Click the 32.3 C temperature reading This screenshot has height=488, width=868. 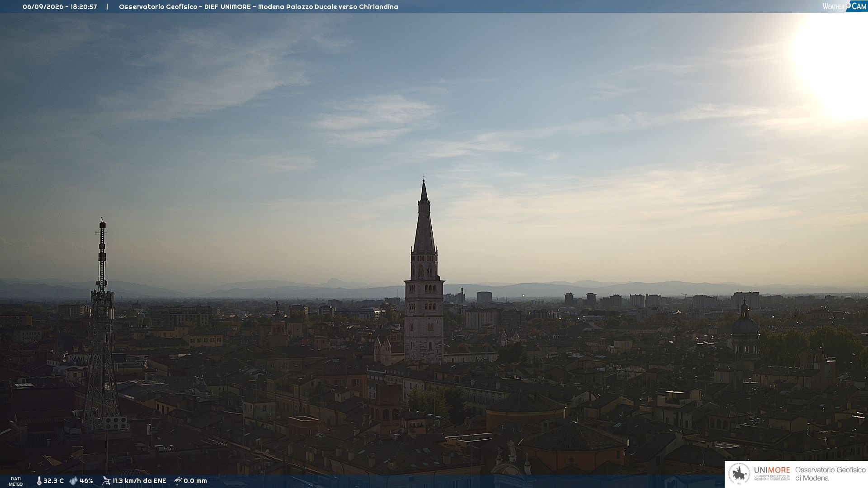pyautogui.click(x=53, y=481)
